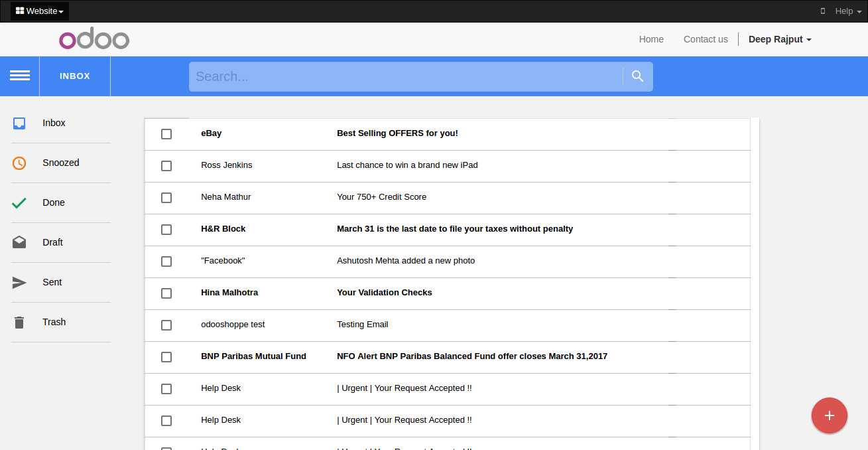Tick the checkbox for Ross Jenkins email
Image resolution: width=868 pixels, height=450 pixels.
(x=166, y=166)
